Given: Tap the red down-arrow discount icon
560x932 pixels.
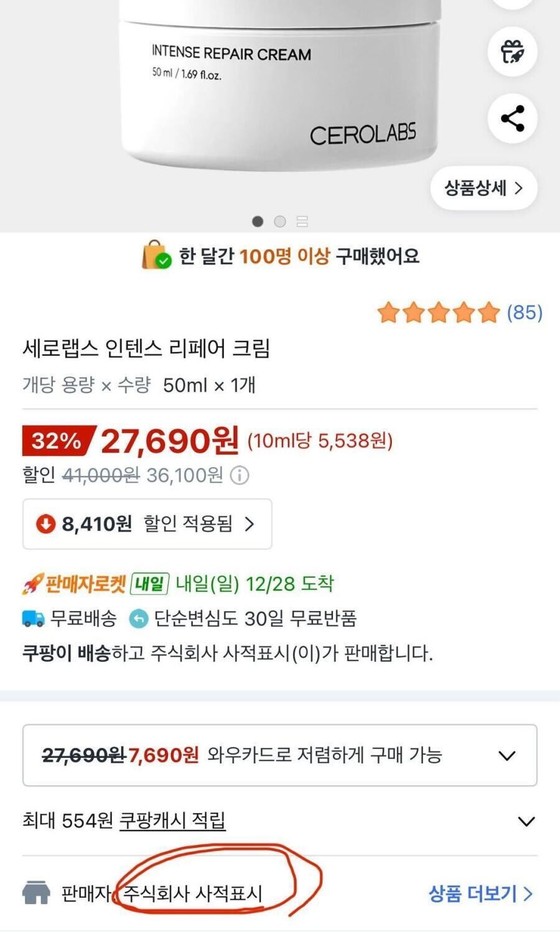Looking at the screenshot, I should pos(45,524).
